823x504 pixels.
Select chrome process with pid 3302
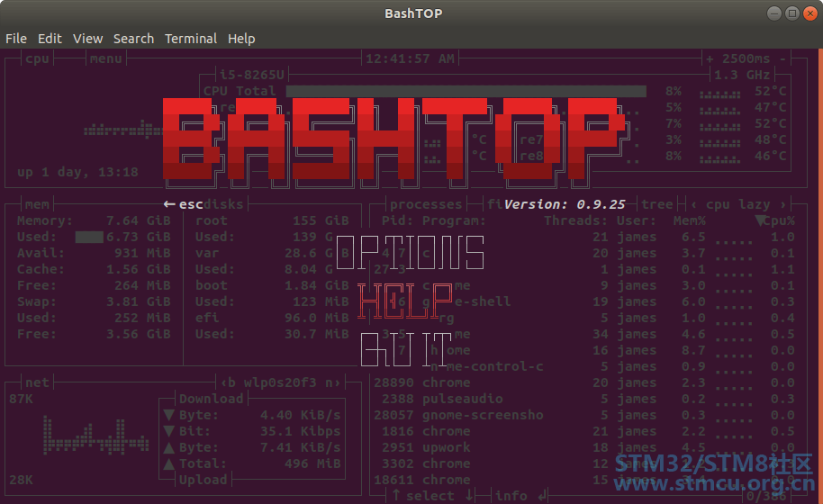click(x=583, y=464)
